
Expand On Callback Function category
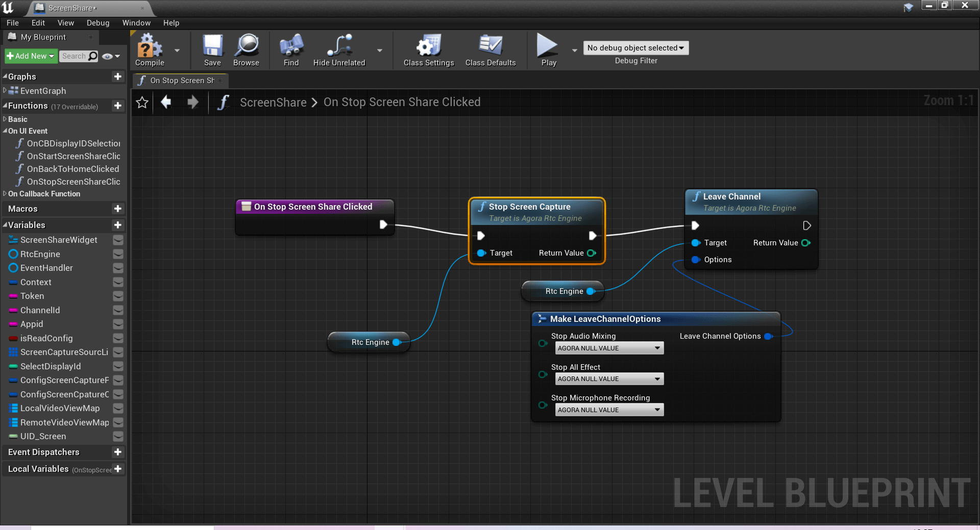pyautogui.click(x=5, y=194)
